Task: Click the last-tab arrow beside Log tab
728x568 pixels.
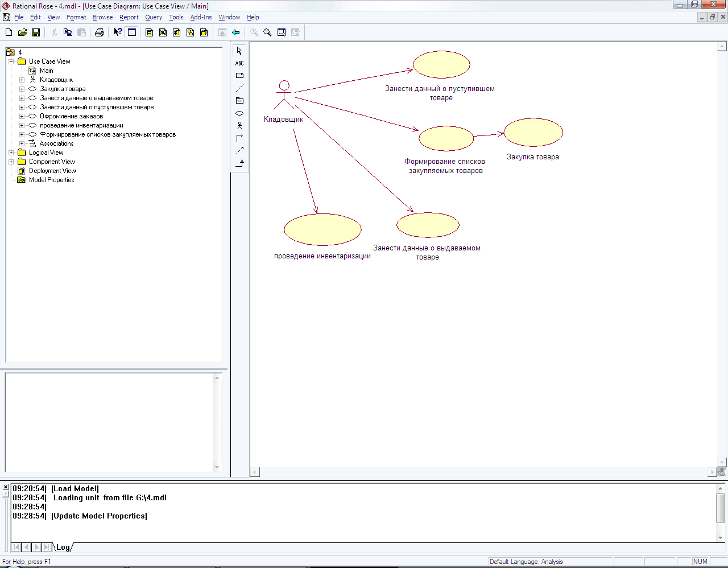Action: click(x=47, y=548)
